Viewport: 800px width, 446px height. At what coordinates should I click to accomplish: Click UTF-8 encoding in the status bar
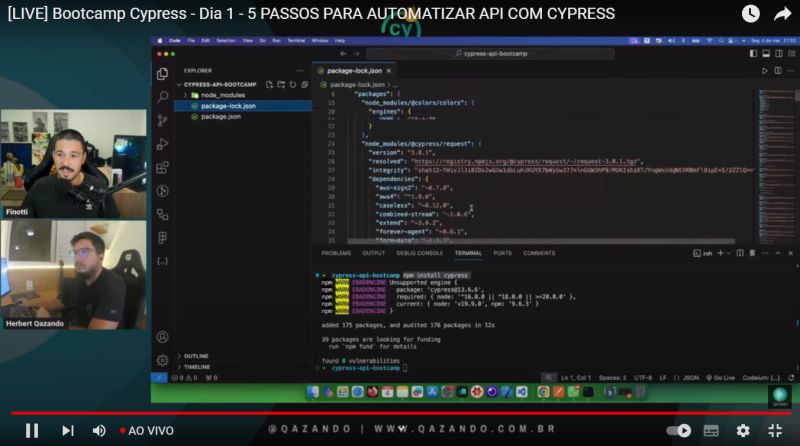tap(643, 378)
